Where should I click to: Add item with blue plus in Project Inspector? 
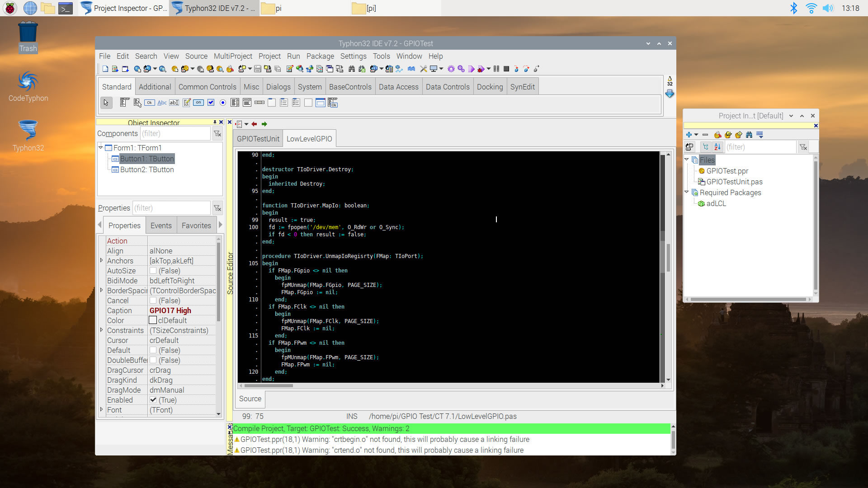click(x=689, y=135)
